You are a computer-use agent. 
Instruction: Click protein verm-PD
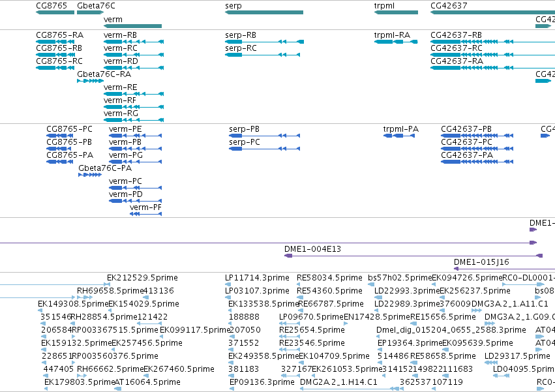(x=135, y=201)
